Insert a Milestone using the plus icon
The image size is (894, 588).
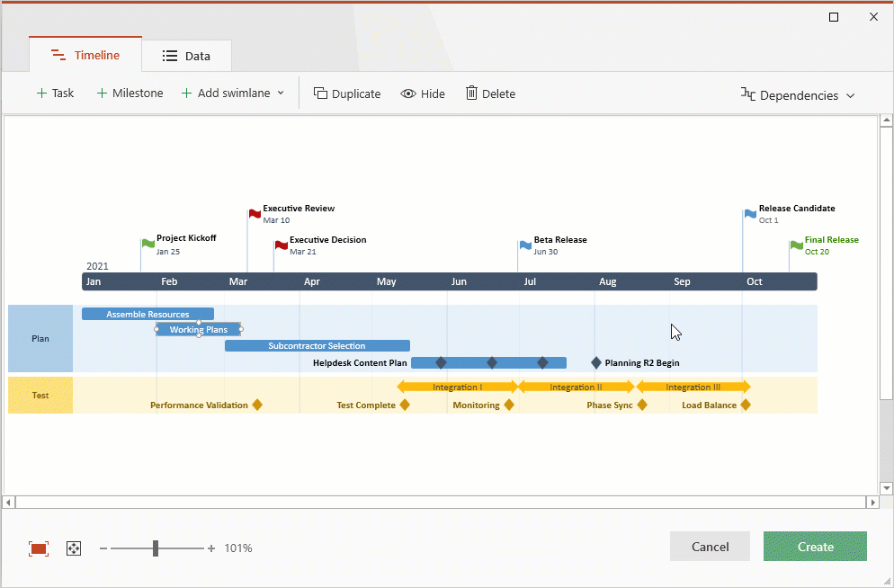click(101, 93)
